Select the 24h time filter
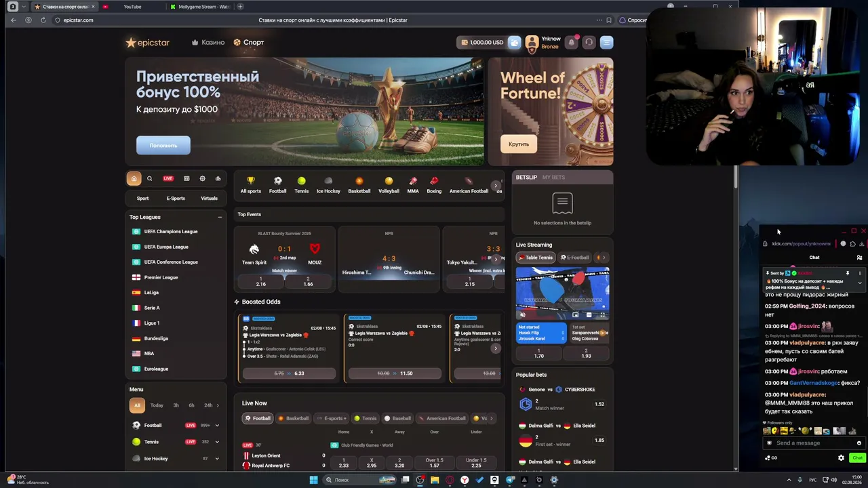Image resolution: width=868 pixels, height=488 pixels. click(208, 405)
